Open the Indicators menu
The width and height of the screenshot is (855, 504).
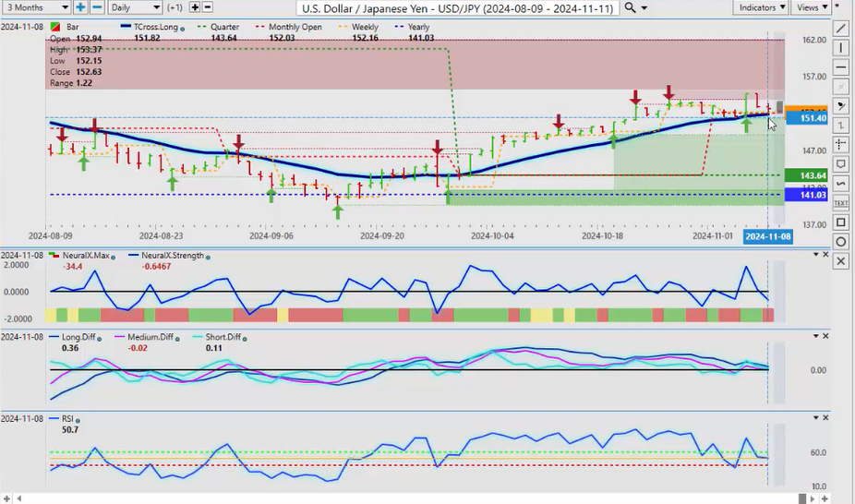coord(763,7)
